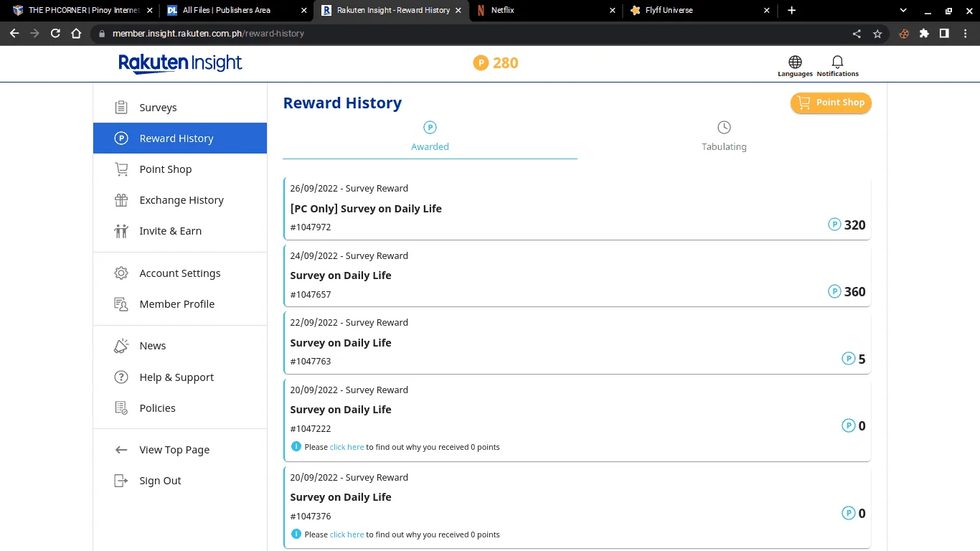The height and width of the screenshot is (551, 980).
Task: Open Surveys in the sidebar
Action: coord(179,108)
